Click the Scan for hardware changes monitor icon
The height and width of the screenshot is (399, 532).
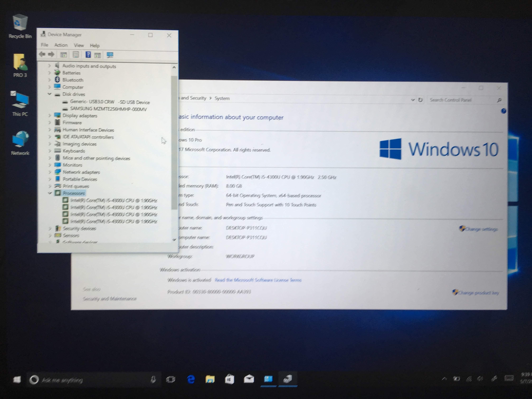click(110, 55)
